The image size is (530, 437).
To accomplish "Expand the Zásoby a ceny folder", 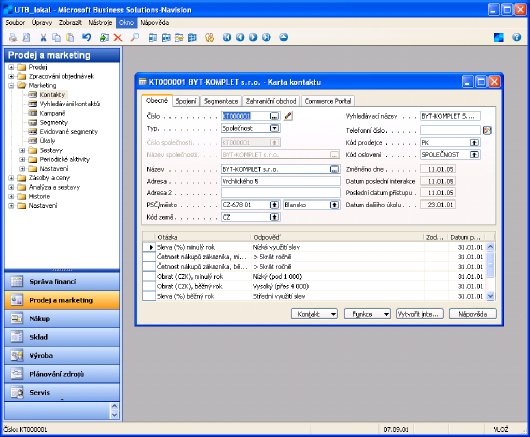I will click(11, 178).
